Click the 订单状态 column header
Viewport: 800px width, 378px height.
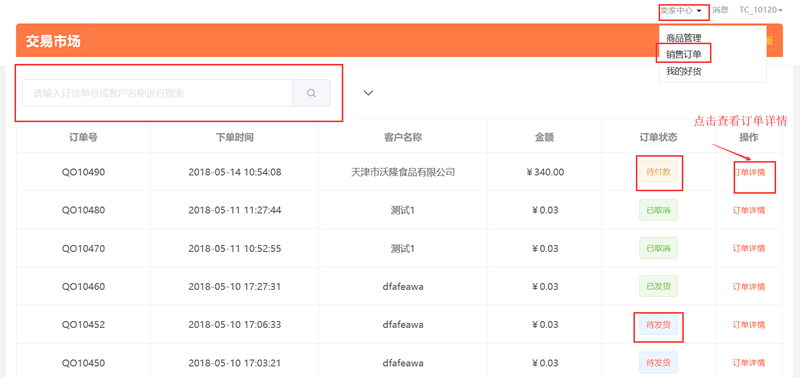pyautogui.click(x=658, y=137)
